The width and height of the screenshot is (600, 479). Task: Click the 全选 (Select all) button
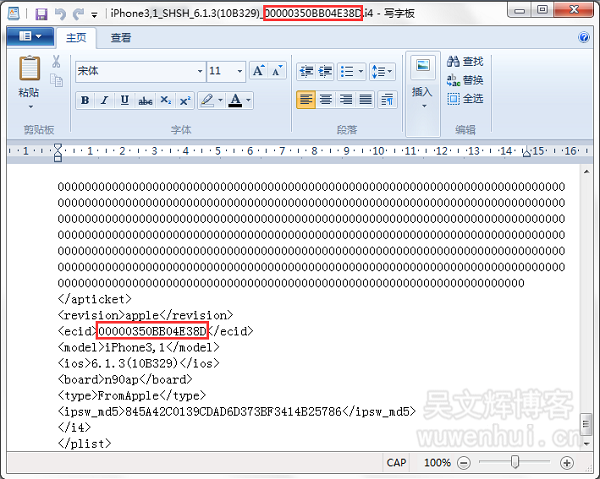465,98
